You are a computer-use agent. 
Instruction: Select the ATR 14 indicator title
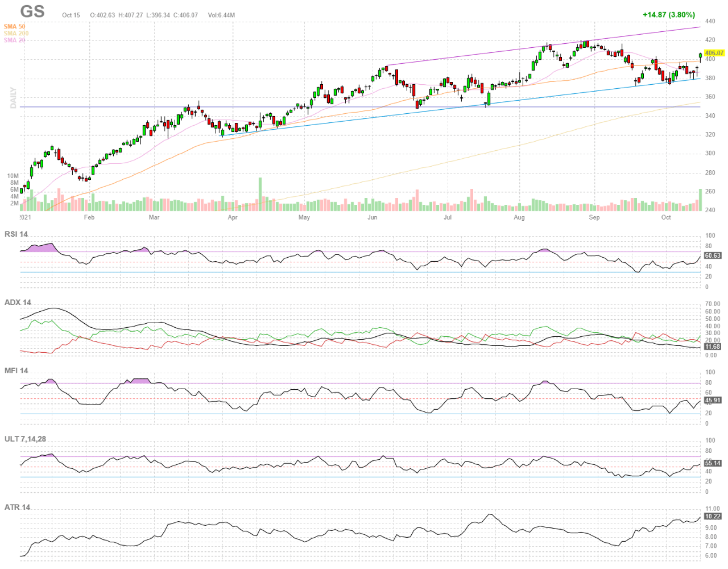pos(17,507)
